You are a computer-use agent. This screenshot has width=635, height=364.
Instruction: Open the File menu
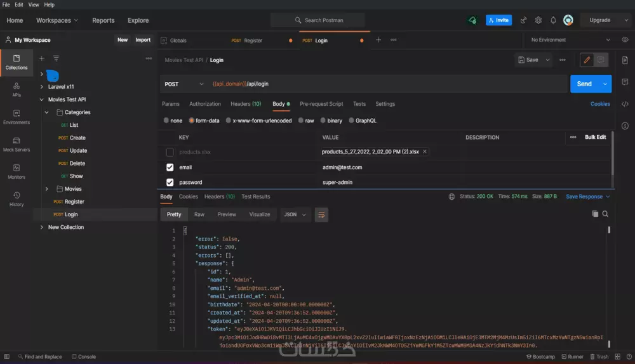[x=6, y=4]
